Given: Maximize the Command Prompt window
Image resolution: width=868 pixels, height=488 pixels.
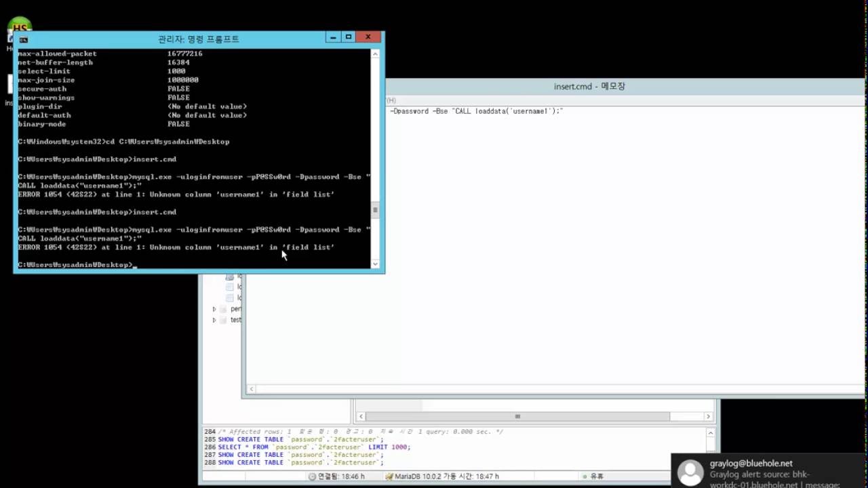Looking at the screenshot, I should click(349, 37).
